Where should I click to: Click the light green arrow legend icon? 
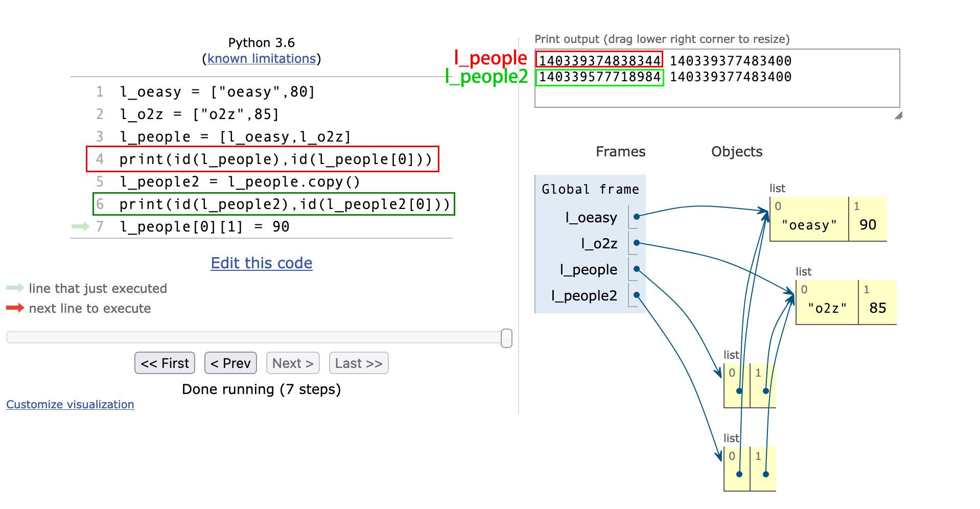click(x=15, y=288)
